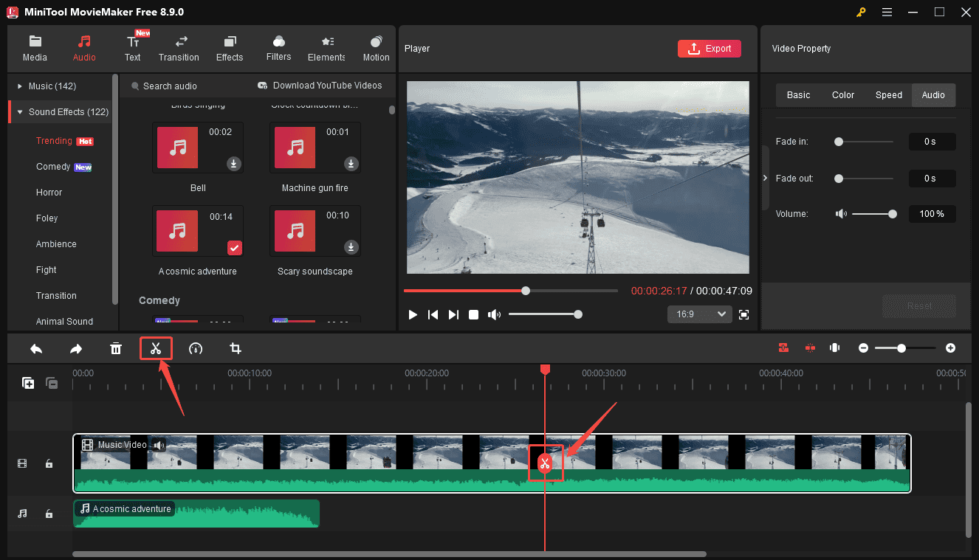Open the Elements tab
Screen dimensions: 979x560
[x=326, y=49]
